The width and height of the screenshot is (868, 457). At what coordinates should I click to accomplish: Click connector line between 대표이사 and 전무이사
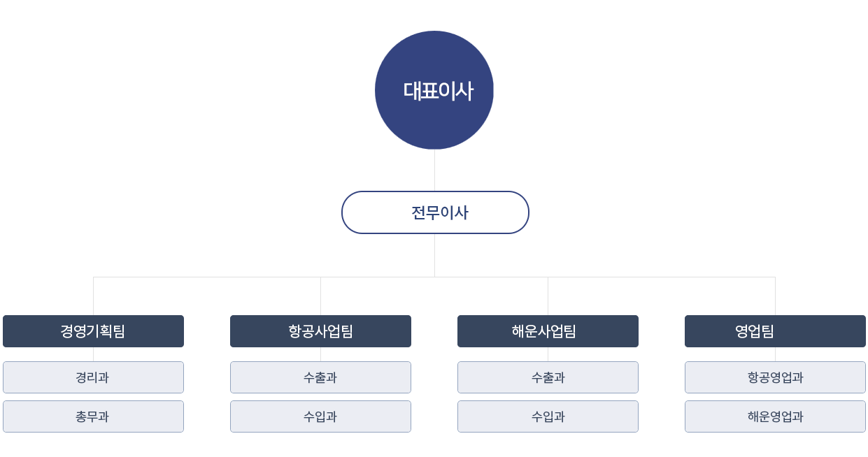pyautogui.click(x=434, y=170)
